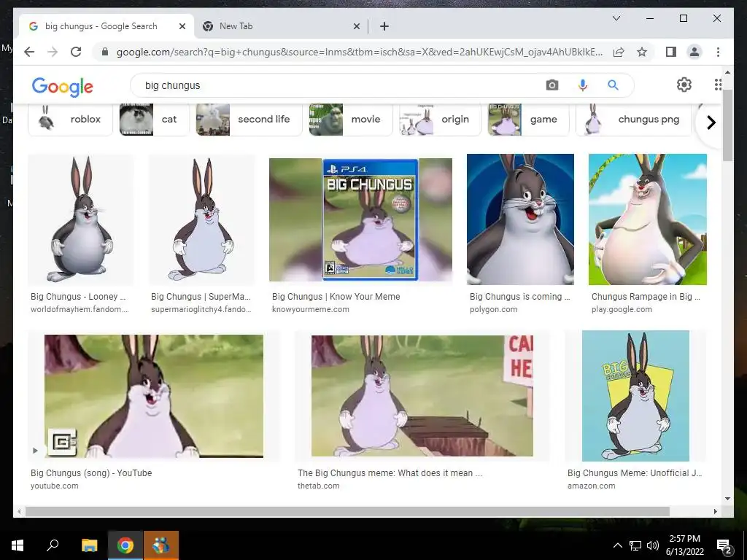
Task: Open the Big Chungus song YouTube thumbnail
Action: point(154,396)
